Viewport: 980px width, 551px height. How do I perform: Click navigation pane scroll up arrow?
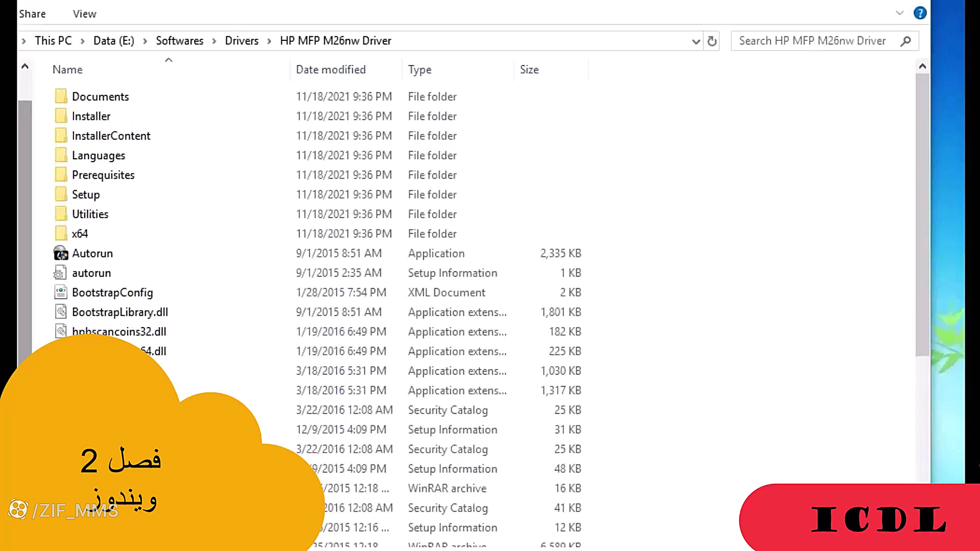pos(24,66)
